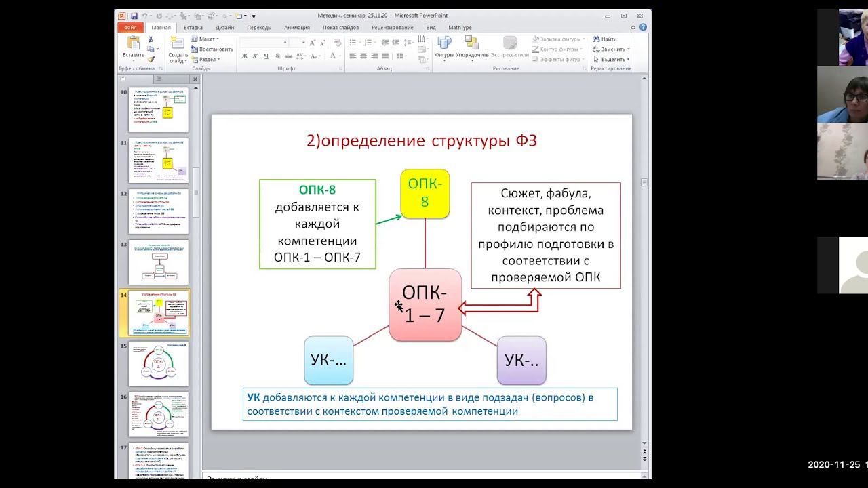
Task: Switch to the Рецензирование tab
Action: click(392, 28)
